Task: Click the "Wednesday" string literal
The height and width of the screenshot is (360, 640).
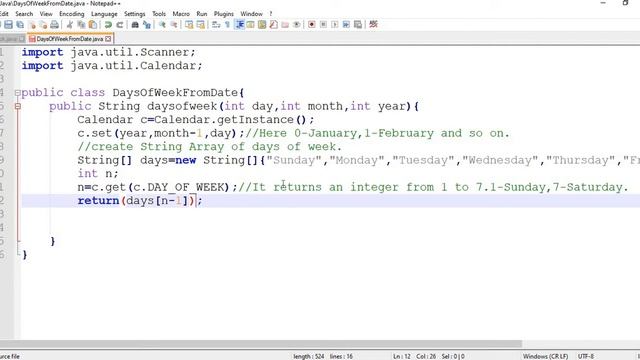Action: coord(500,160)
